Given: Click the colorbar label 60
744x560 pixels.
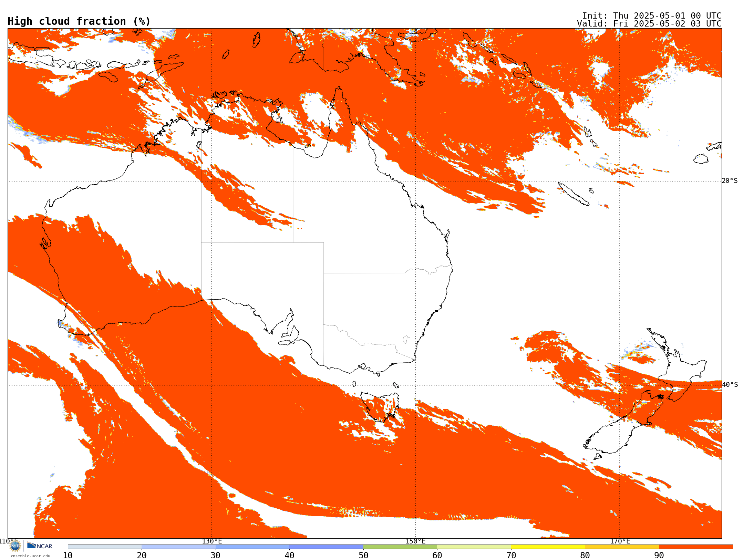Looking at the screenshot, I should tap(437, 556).
